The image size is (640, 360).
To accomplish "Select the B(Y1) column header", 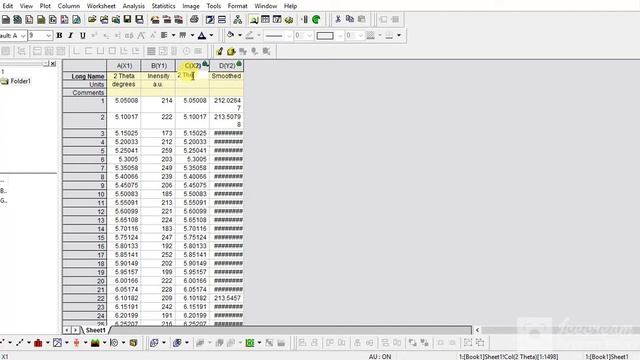I will tap(158, 65).
